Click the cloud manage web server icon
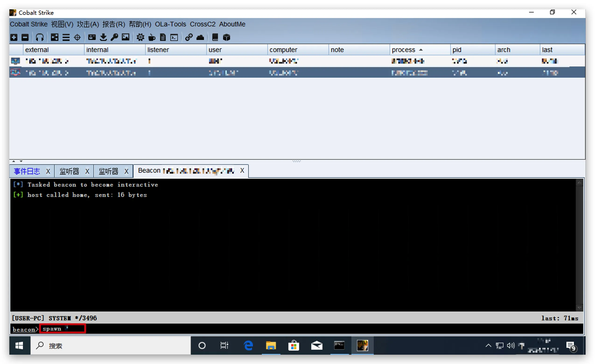Screen dimensions: 595x364 pos(200,37)
